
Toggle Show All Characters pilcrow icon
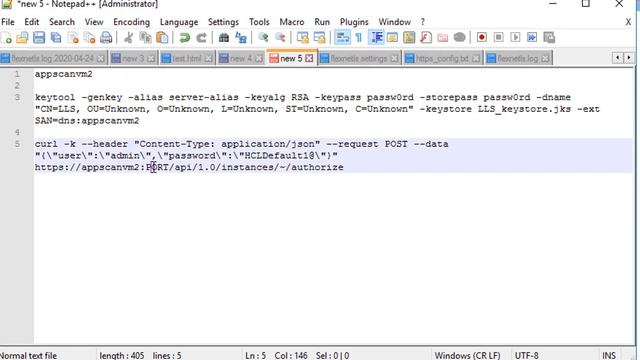[x=359, y=38]
